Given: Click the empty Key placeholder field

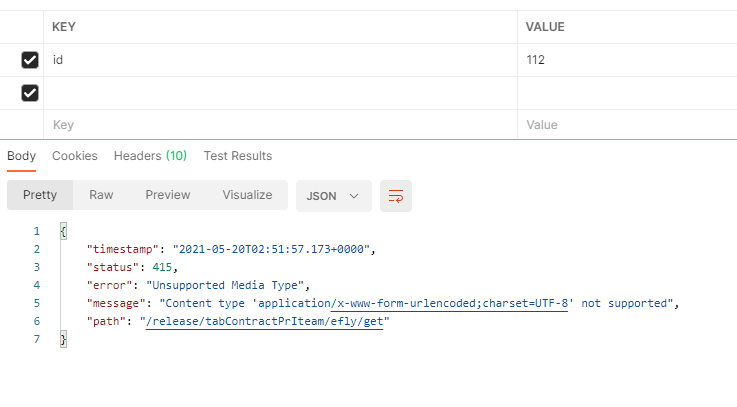Looking at the screenshot, I should (x=280, y=125).
